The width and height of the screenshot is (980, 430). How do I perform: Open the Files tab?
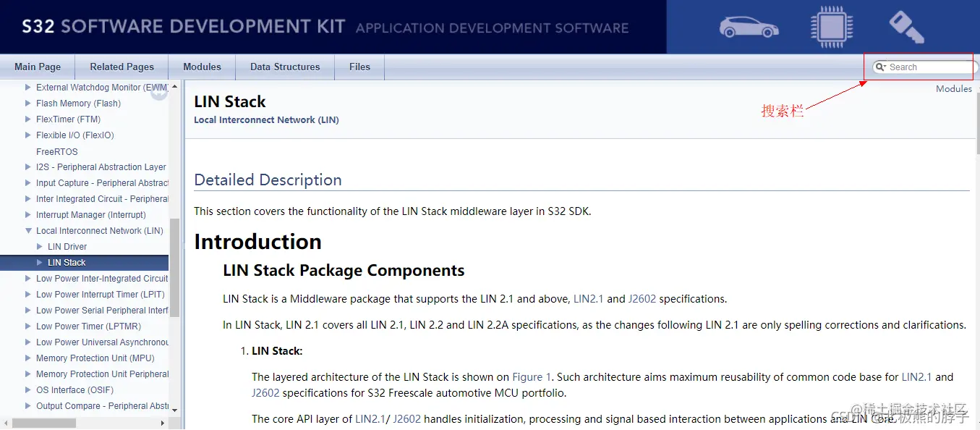(x=359, y=67)
